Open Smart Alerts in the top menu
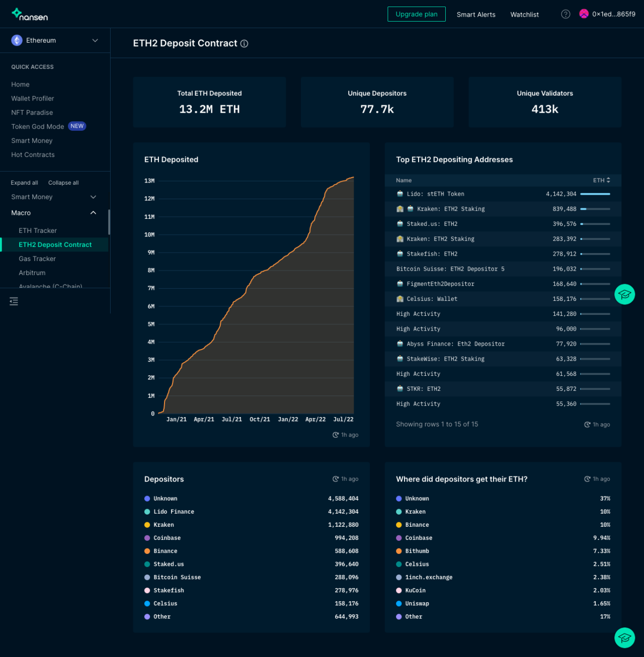Screen dimensions: 644x657 (x=476, y=15)
